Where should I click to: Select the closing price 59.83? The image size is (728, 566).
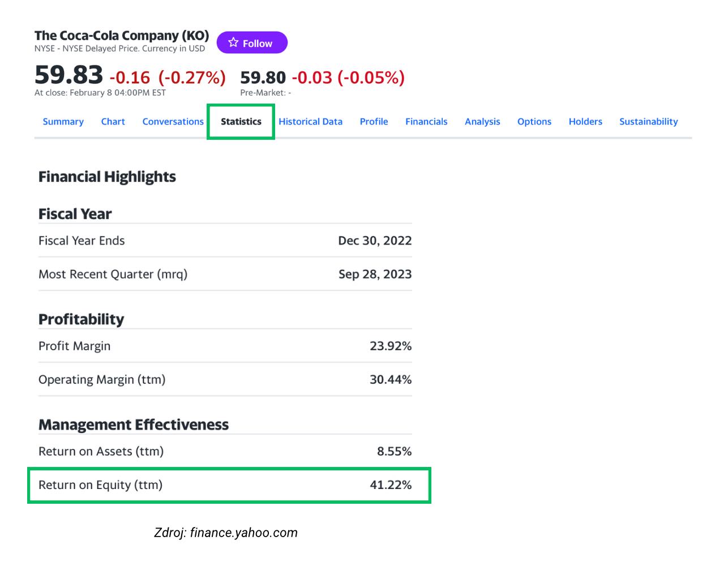click(68, 75)
